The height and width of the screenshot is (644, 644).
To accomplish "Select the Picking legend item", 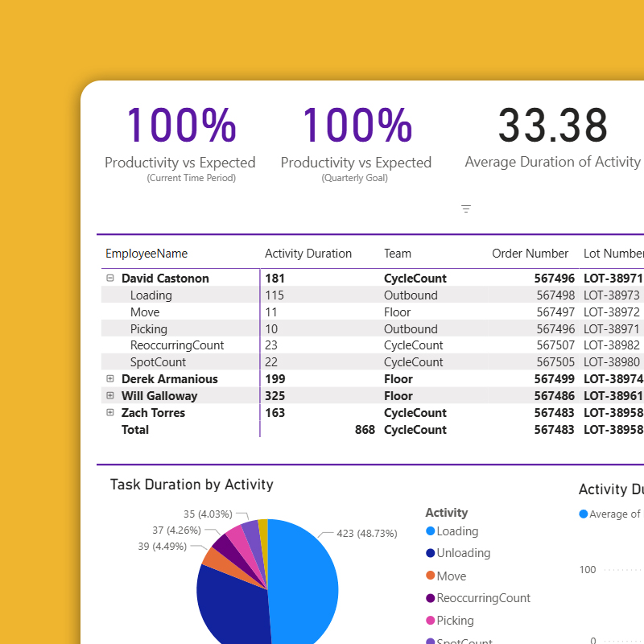I will (x=455, y=621).
